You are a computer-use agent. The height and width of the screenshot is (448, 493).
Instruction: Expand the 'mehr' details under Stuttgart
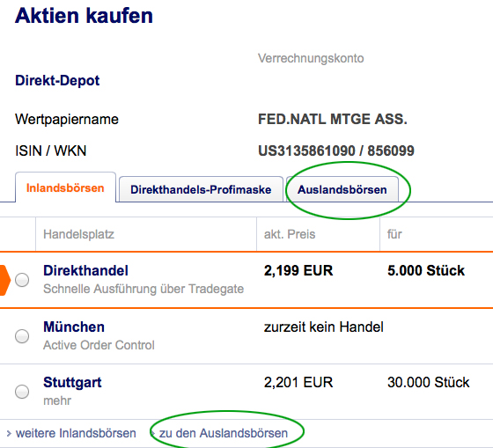click(57, 400)
